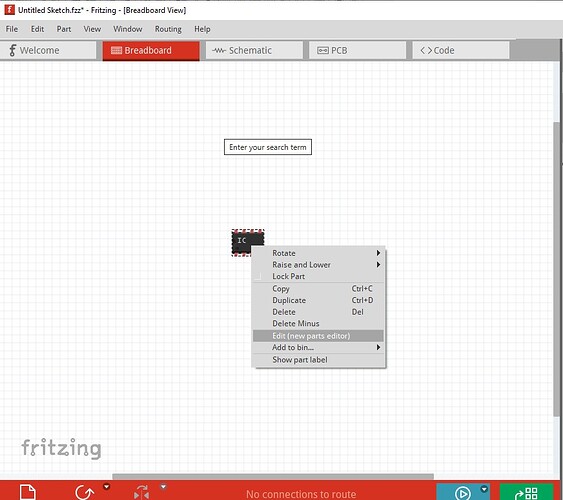Switch to the PCB tab
Image resolution: width=563 pixels, height=500 pixels.
pos(357,50)
